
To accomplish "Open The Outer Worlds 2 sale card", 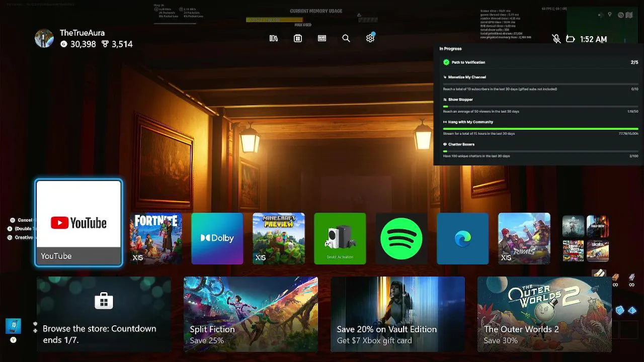I will click(x=544, y=314).
